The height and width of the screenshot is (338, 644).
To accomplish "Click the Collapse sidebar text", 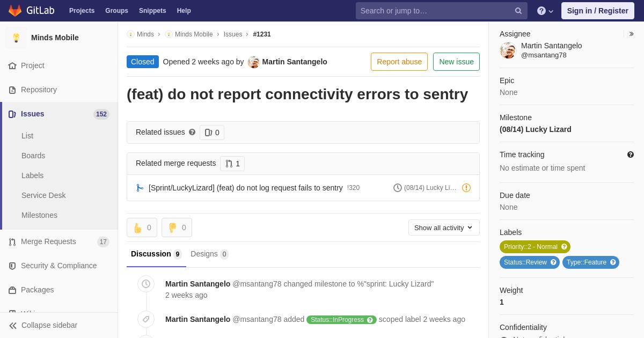I will (x=49, y=325).
